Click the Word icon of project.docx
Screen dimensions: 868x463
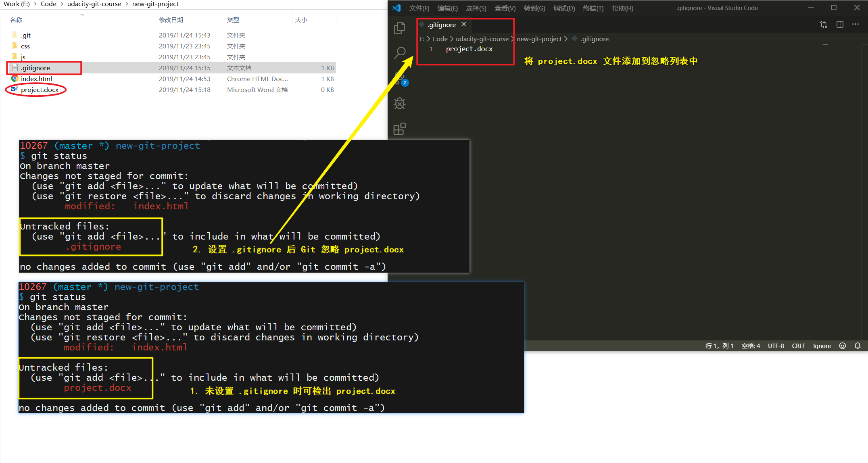(15, 90)
